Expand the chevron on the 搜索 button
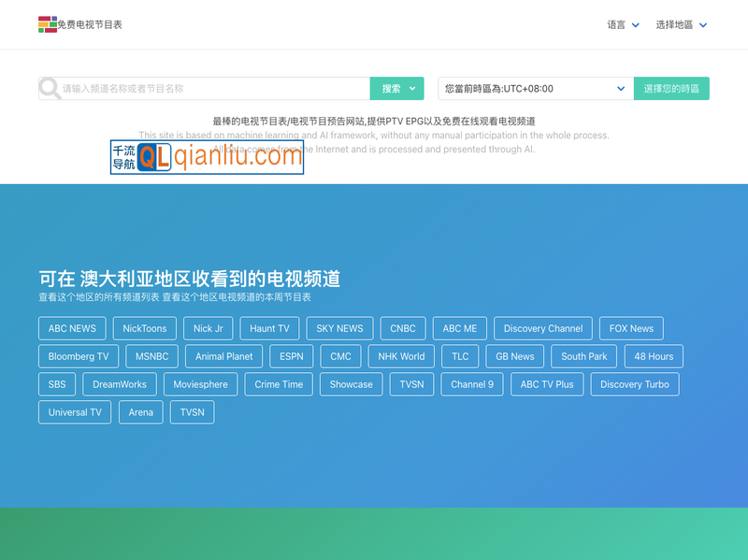This screenshot has height=560, width=748. point(412,88)
